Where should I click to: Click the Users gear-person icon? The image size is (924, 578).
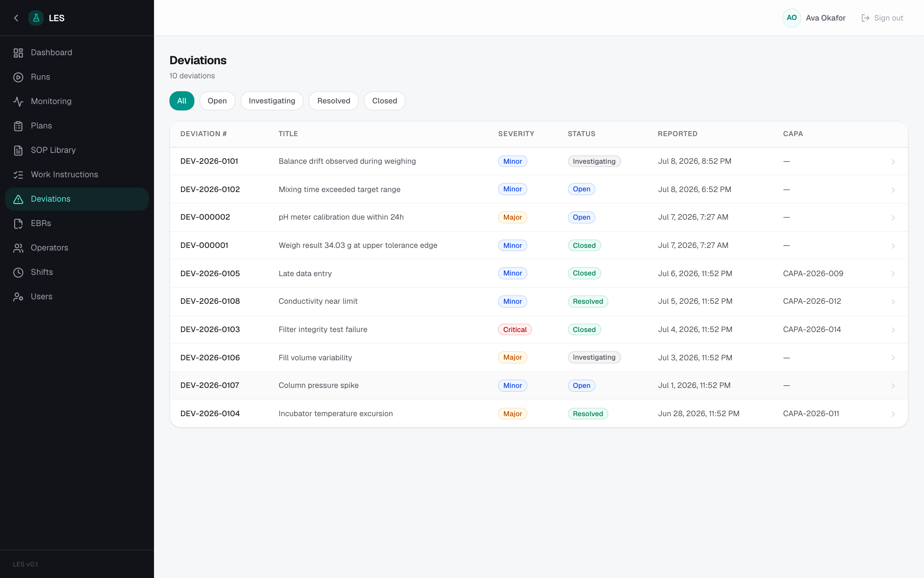[18, 297]
